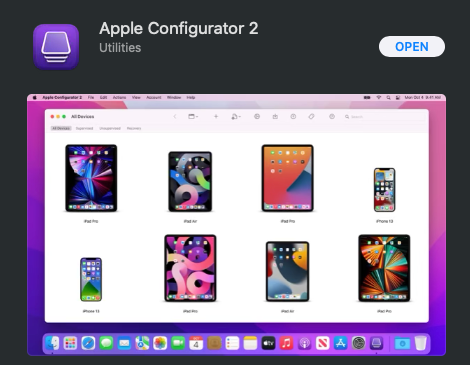Click the Update icon in the toolbar

(x=275, y=116)
